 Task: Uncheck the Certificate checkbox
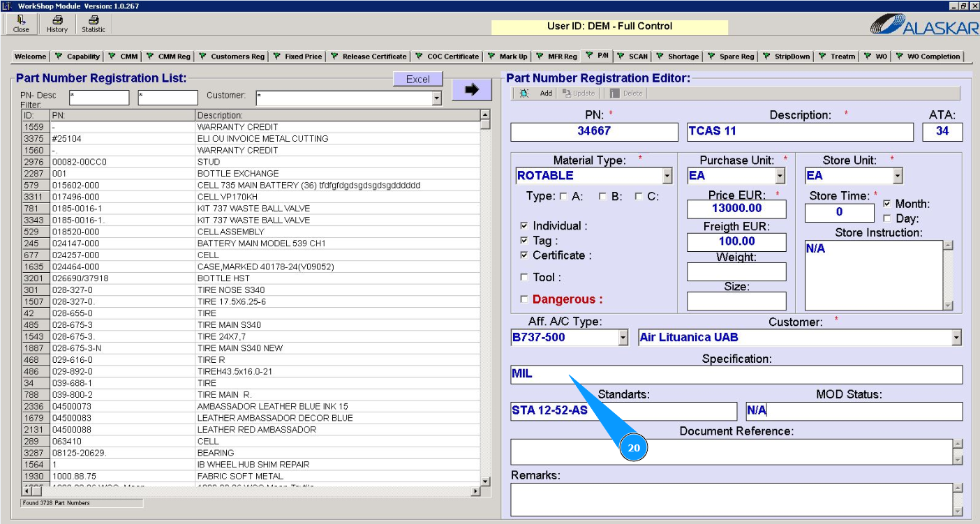(x=524, y=255)
